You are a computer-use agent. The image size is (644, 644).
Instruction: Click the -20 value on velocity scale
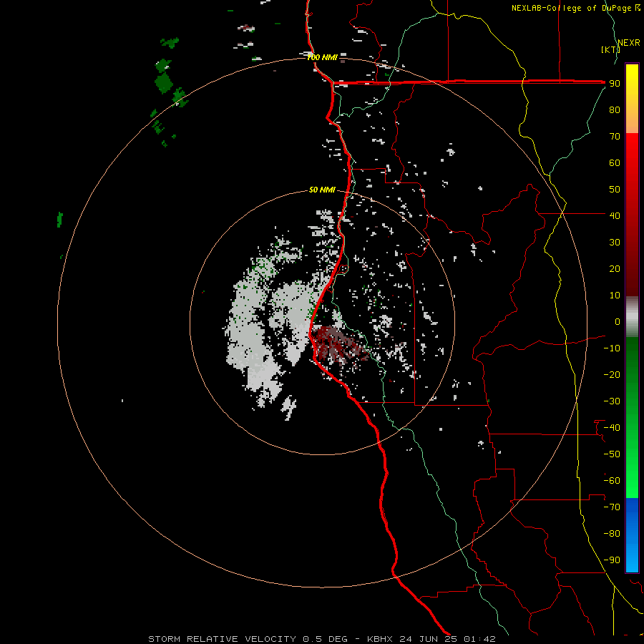612,374
